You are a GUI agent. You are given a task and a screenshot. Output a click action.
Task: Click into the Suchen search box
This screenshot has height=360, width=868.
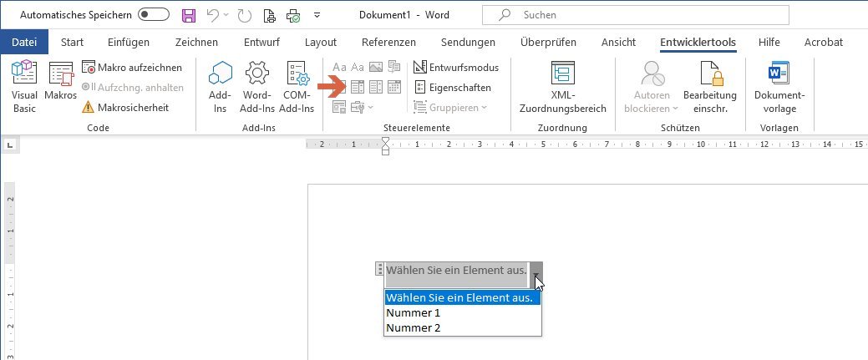[x=636, y=15]
